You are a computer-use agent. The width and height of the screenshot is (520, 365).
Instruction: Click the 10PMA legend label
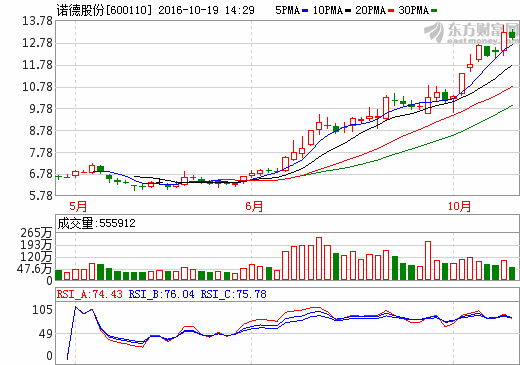[328, 10]
